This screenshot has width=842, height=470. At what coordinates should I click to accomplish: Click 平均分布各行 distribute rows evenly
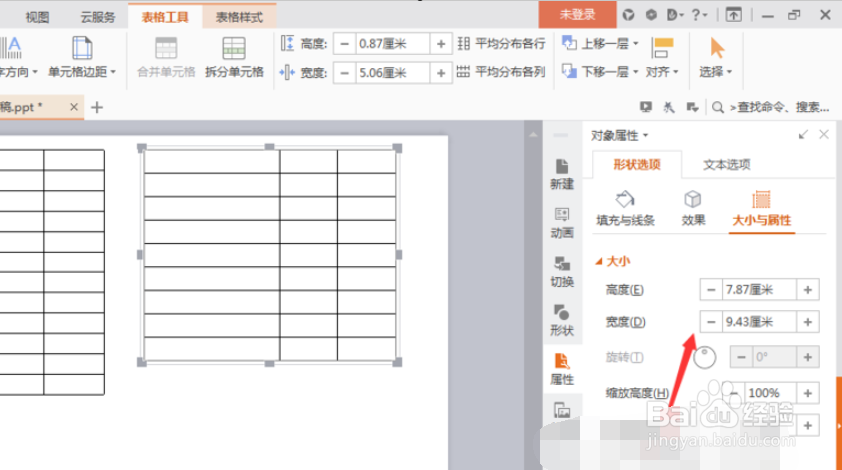tap(502, 44)
